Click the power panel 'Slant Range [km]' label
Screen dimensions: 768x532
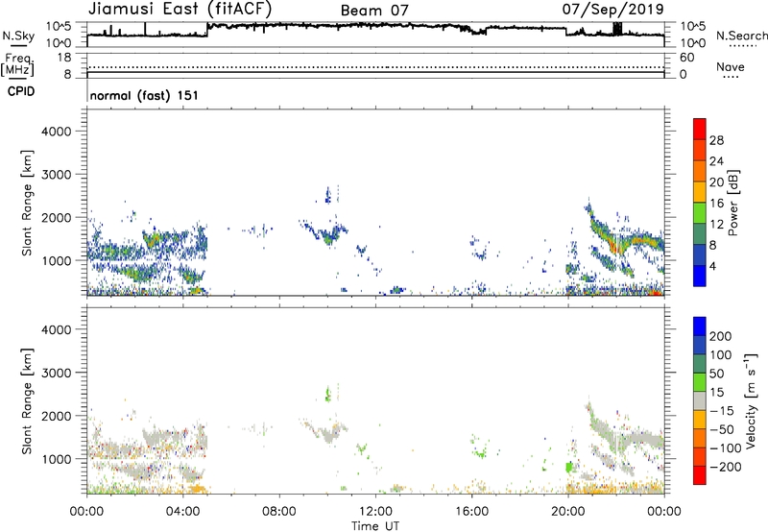click(x=27, y=204)
